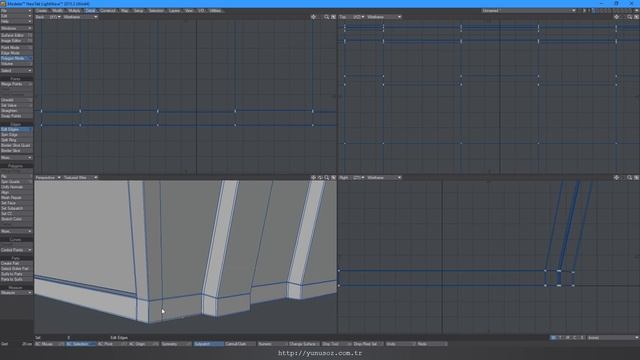The image size is (640, 360).
Task: Toggle AC: Mouse action center
Action: point(49,344)
